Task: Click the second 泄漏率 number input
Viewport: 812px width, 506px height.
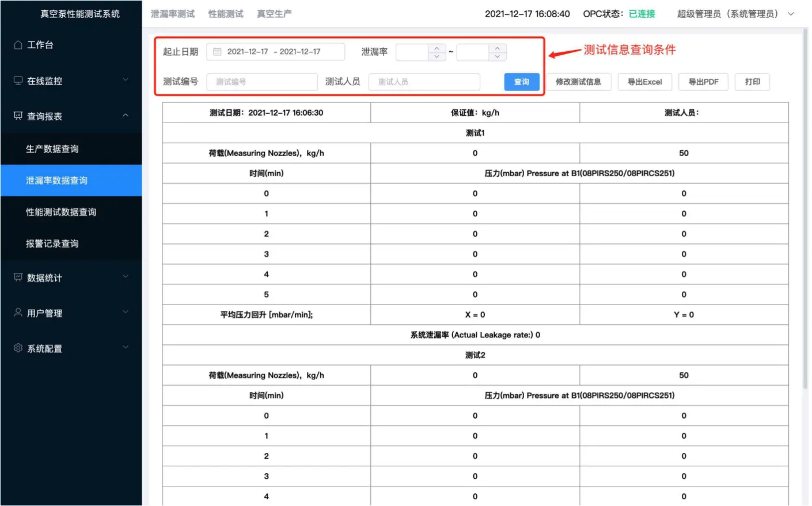Action: tap(473, 52)
